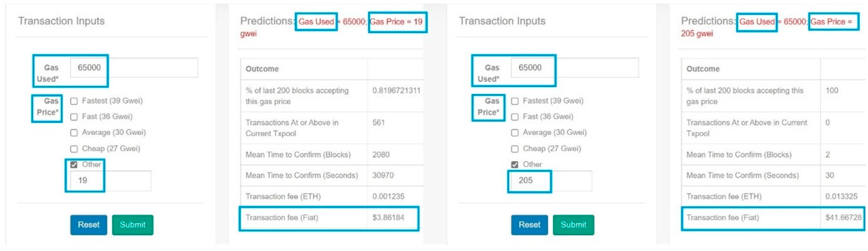
Task: Check Average (30 Gwei) in the 205-gwei form
Action: pos(515,133)
